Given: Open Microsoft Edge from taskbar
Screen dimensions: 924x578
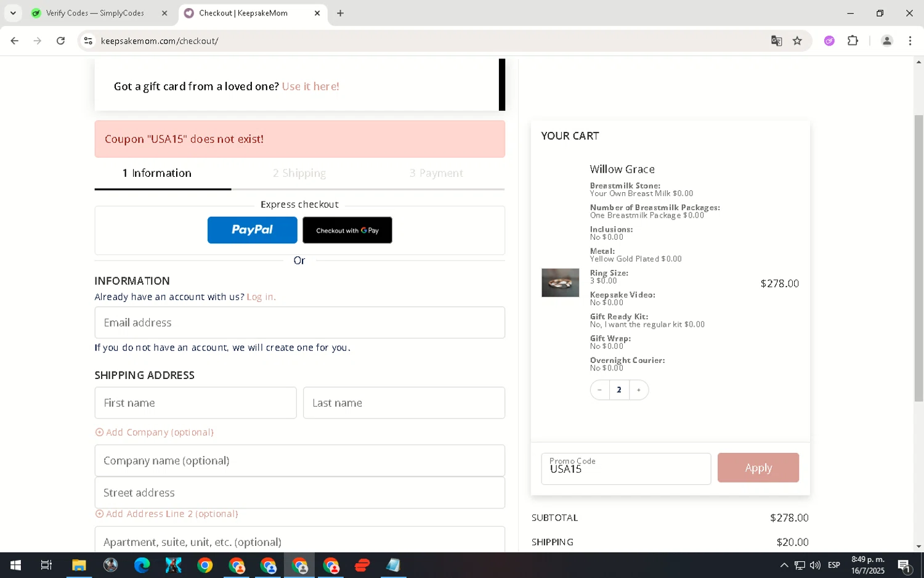Looking at the screenshot, I should [x=142, y=565].
